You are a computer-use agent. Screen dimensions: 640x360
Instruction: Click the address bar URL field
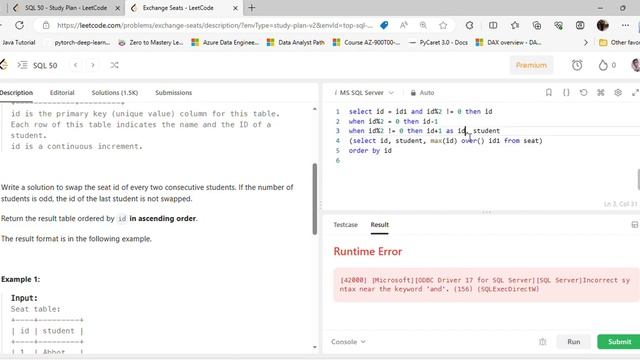point(215,25)
